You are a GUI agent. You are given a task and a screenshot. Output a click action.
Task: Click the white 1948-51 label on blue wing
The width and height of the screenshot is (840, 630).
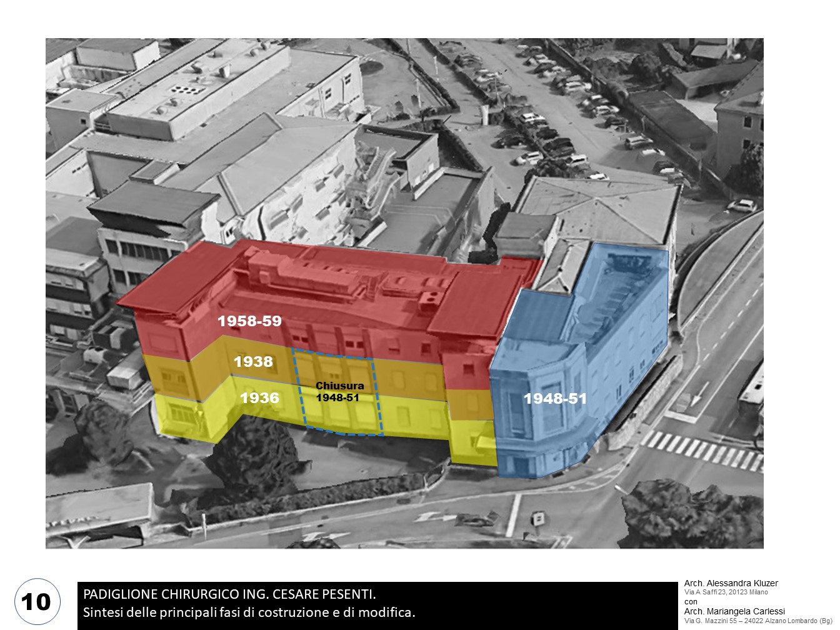(x=555, y=399)
